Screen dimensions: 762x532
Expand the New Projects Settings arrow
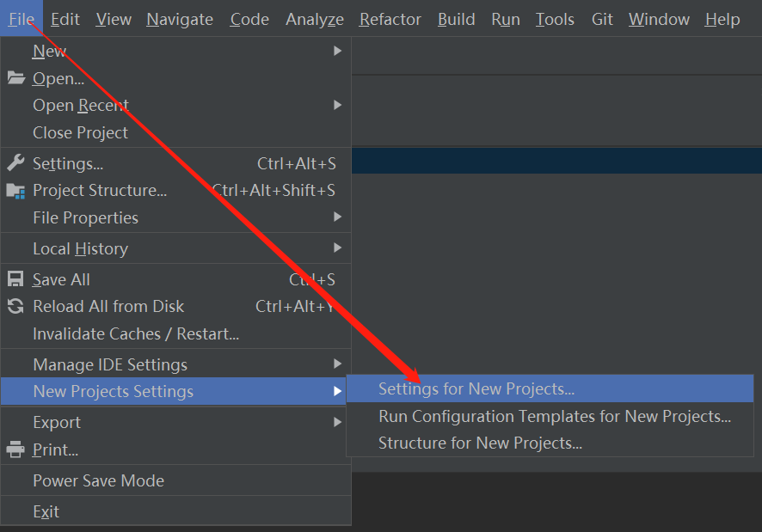[337, 391]
